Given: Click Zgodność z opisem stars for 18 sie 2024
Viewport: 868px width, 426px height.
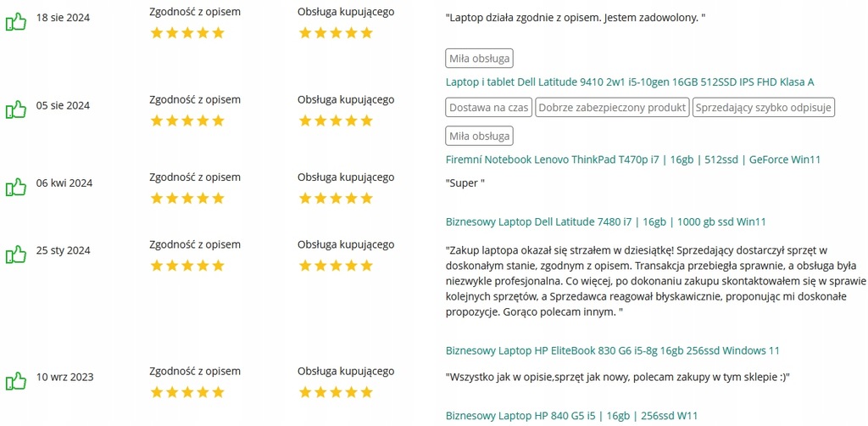Looking at the screenshot, I should pyautogui.click(x=187, y=33).
